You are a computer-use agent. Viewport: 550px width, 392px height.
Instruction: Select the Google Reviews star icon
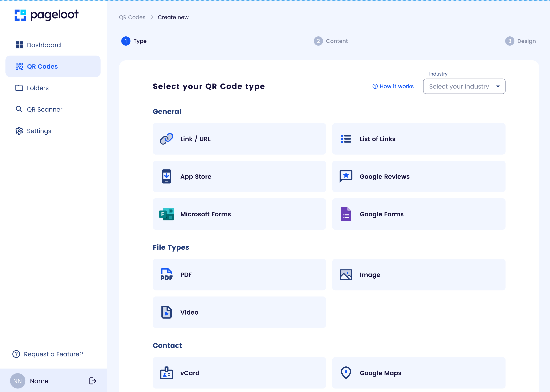(x=346, y=176)
